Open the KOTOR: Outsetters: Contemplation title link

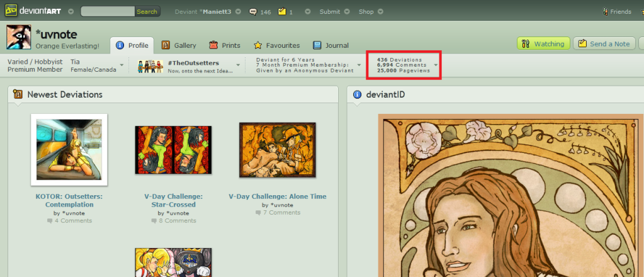pyautogui.click(x=69, y=201)
